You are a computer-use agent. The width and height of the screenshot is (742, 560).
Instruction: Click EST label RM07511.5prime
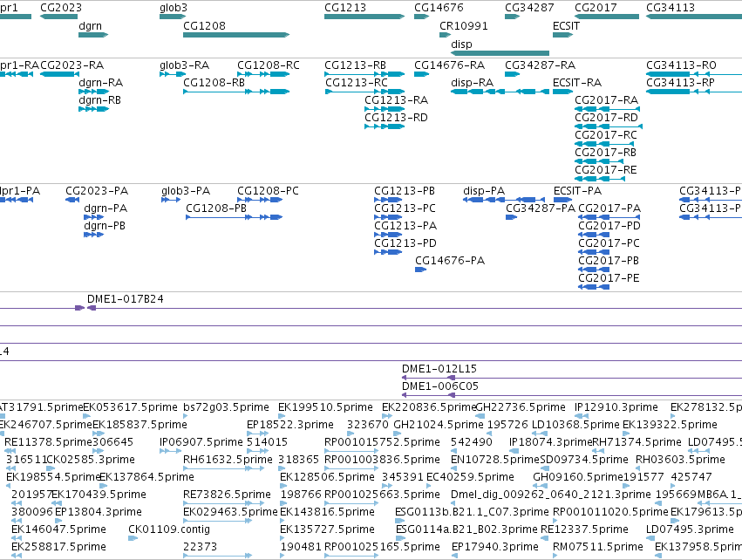coord(598,547)
